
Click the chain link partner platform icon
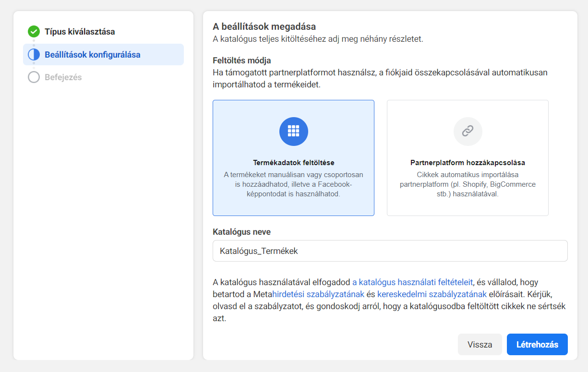point(468,131)
